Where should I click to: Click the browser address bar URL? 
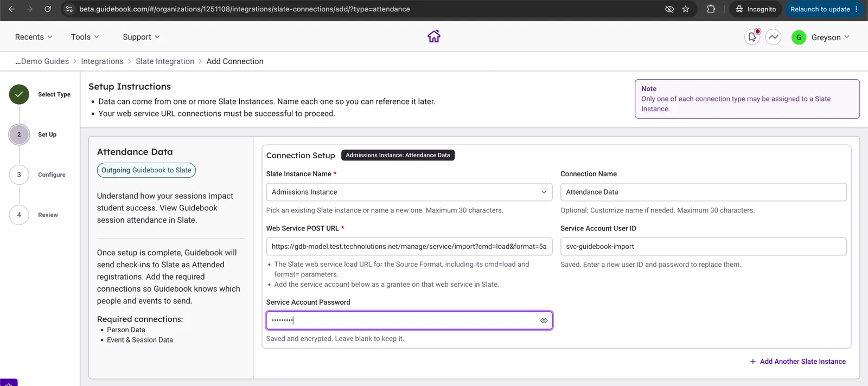244,9
